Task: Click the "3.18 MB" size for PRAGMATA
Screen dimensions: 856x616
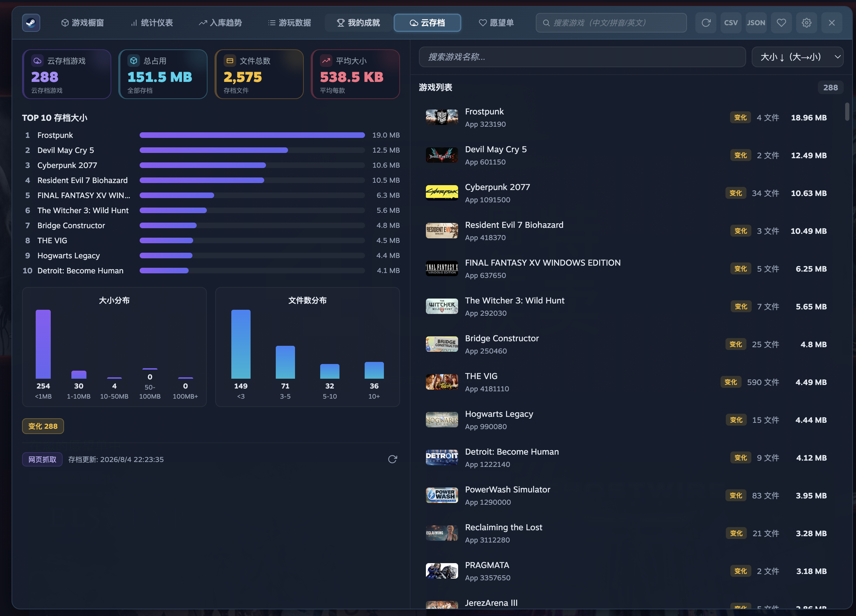Action: (811, 571)
